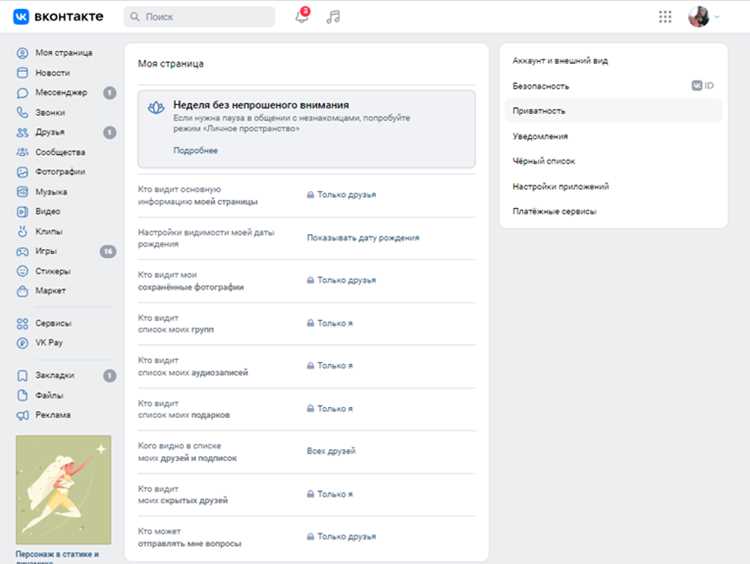Viewport: 750px width, 564px height.
Task: Open Безопасность settings section
Action: (540, 86)
